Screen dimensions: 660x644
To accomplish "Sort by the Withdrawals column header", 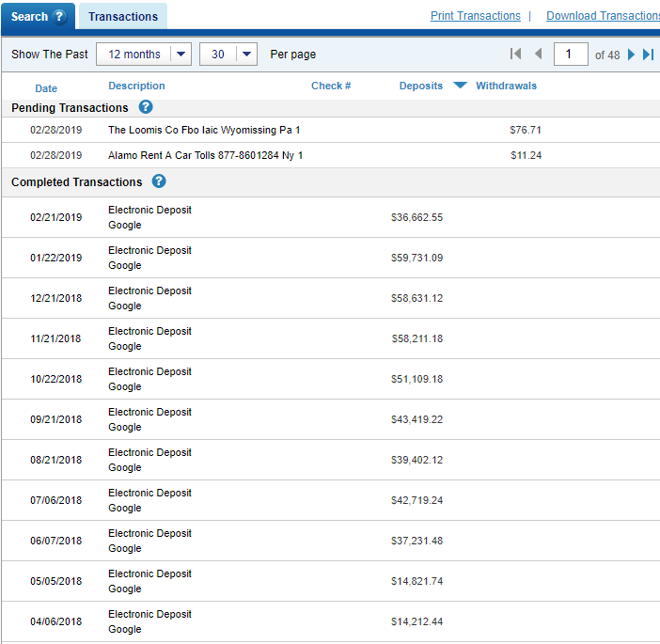I will [507, 86].
